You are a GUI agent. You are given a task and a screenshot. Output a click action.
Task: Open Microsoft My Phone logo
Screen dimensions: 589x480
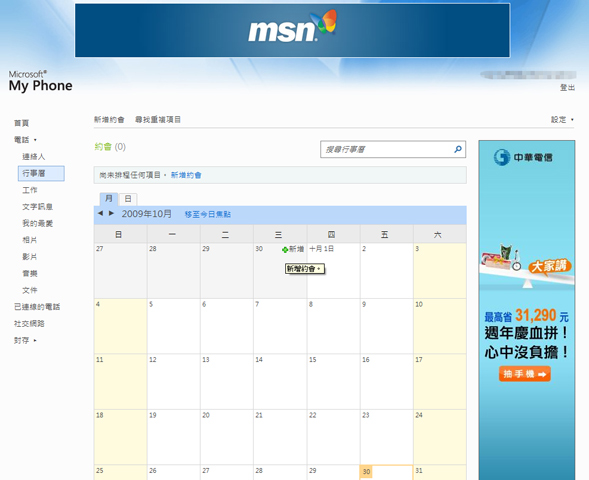point(40,81)
